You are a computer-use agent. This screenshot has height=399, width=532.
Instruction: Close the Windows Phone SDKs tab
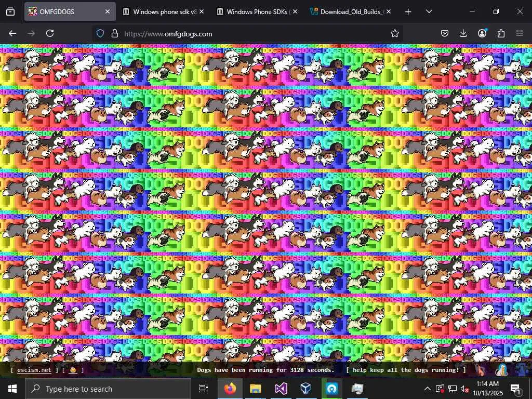295,11
